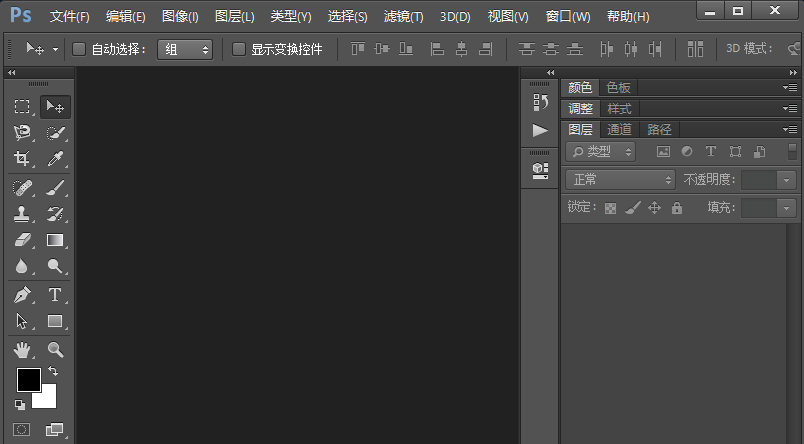This screenshot has height=444, width=804.
Task: Enable the 显示变换控件 checkbox
Action: click(238, 49)
